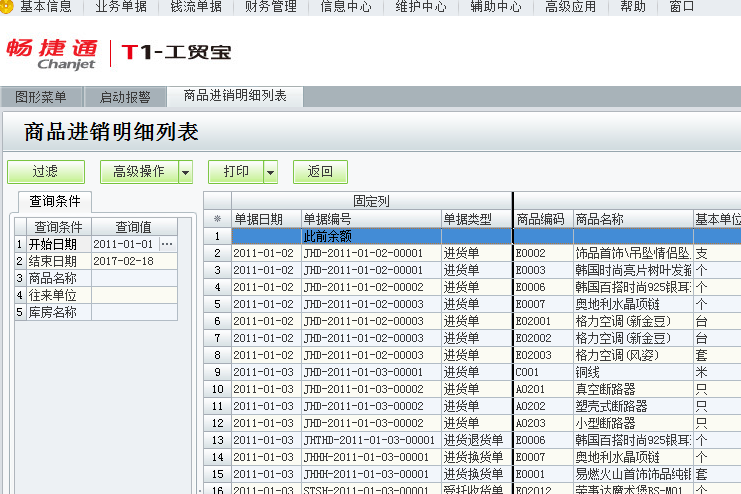741x494 pixels.
Task: Select 奥地利水晶项链 in row 5
Action: [633, 304]
